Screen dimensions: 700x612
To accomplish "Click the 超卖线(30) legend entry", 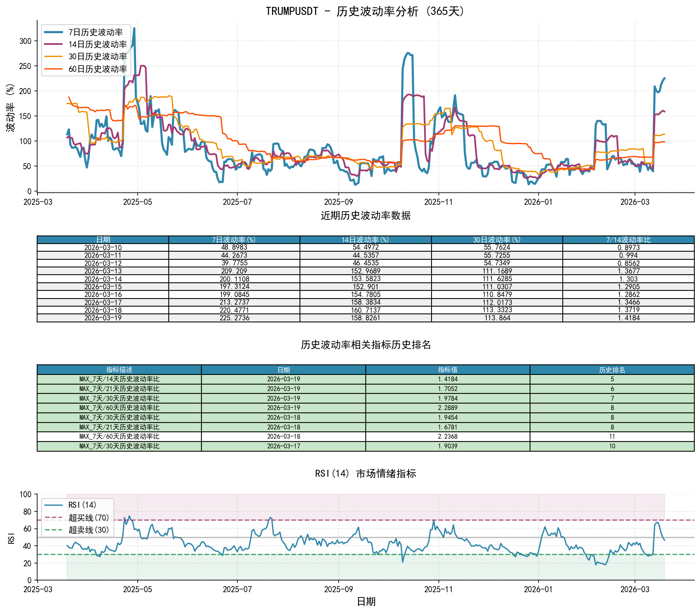I will pos(89,530).
